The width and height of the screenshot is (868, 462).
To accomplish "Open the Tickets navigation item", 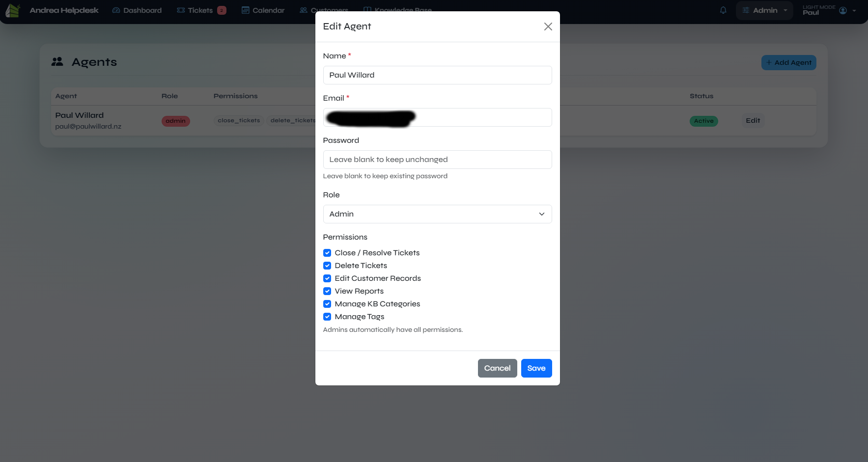I will [x=200, y=10].
